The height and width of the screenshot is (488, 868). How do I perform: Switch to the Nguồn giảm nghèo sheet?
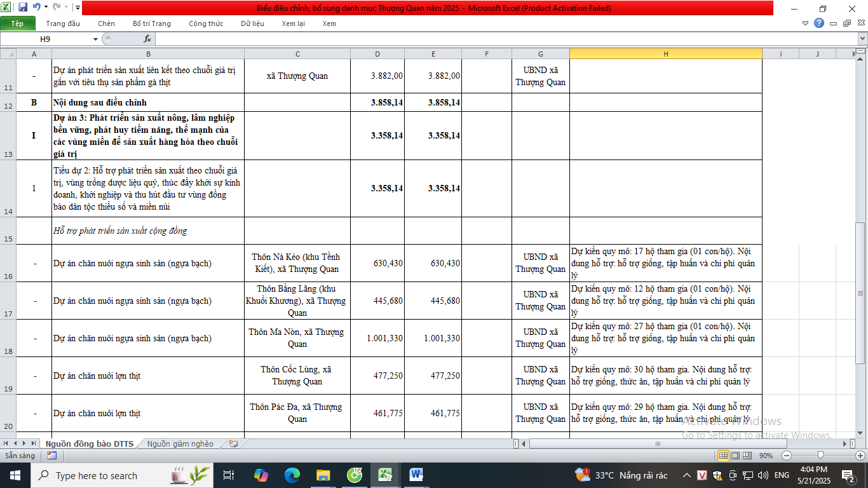click(180, 444)
